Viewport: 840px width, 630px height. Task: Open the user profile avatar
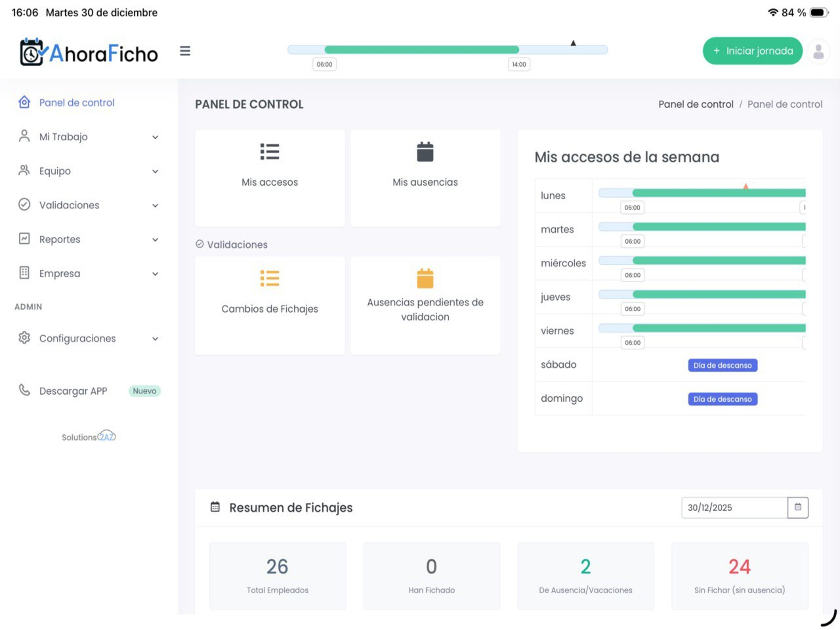818,51
